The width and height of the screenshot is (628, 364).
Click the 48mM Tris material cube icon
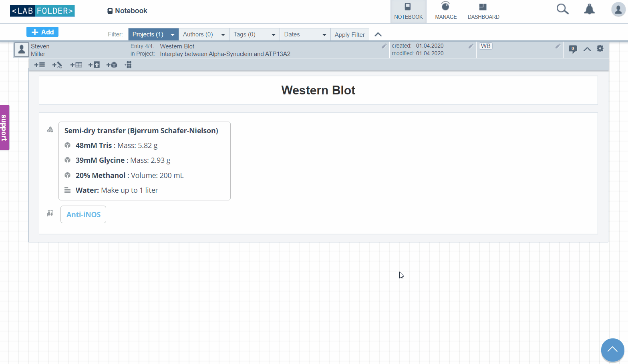pos(68,145)
